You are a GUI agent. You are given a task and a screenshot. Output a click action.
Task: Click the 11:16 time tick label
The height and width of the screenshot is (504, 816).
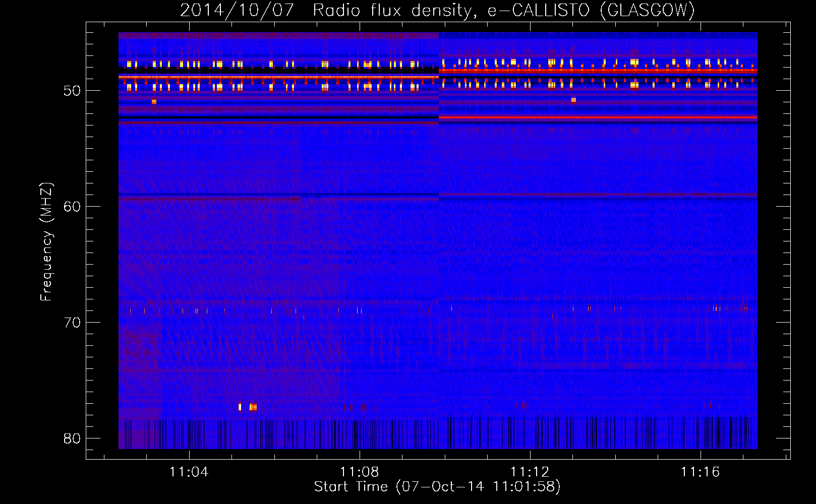pos(700,472)
